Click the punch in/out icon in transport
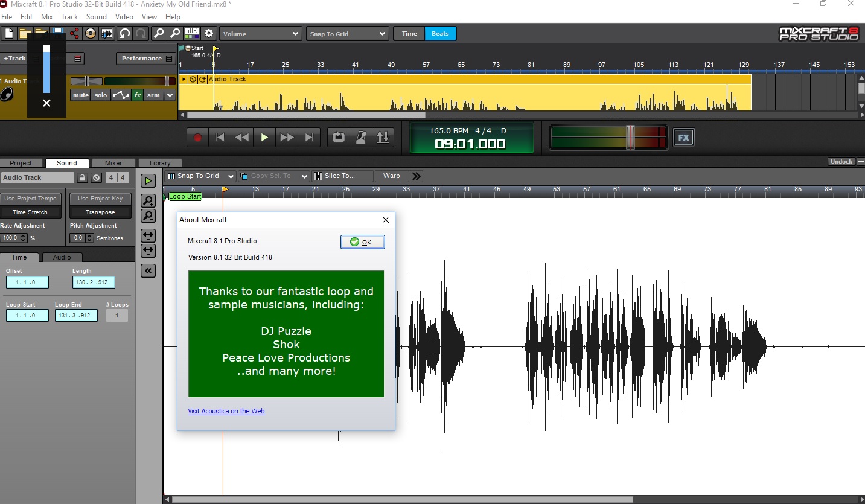Image resolution: width=865 pixels, height=504 pixels. point(383,138)
